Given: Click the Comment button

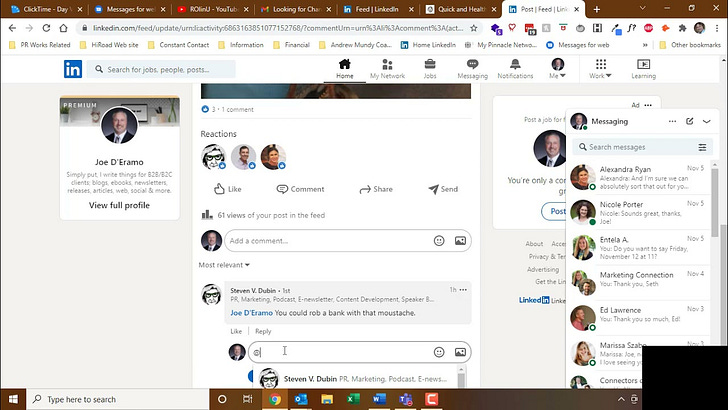Looking at the screenshot, I should [300, 189].
